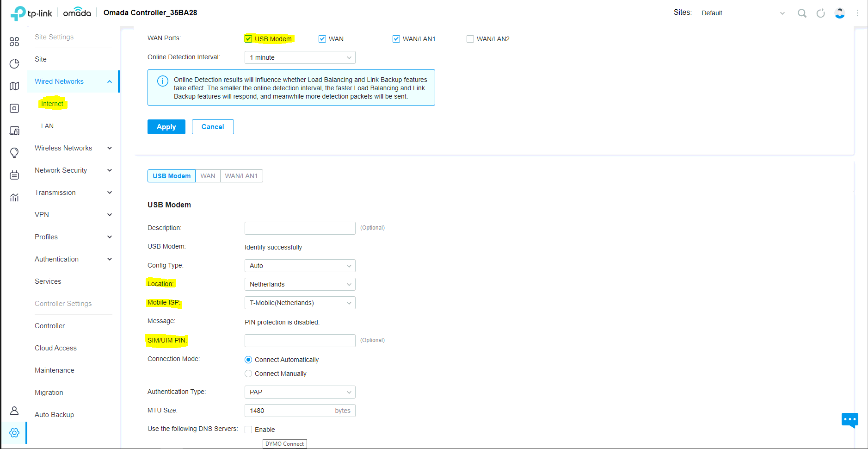Click the SIM/UIM PIN input field
Viewport: 868px width, 449px height.
[300, 341]
